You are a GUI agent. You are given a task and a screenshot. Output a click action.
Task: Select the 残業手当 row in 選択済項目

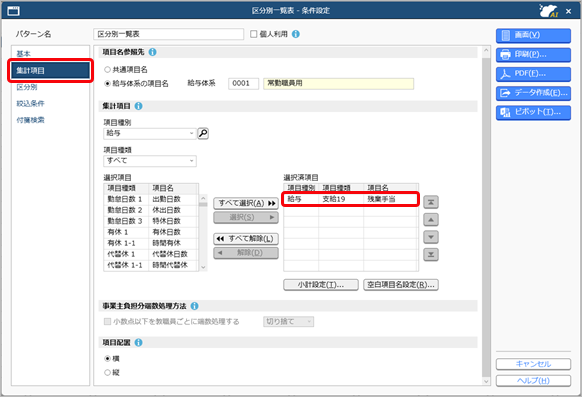351,200
